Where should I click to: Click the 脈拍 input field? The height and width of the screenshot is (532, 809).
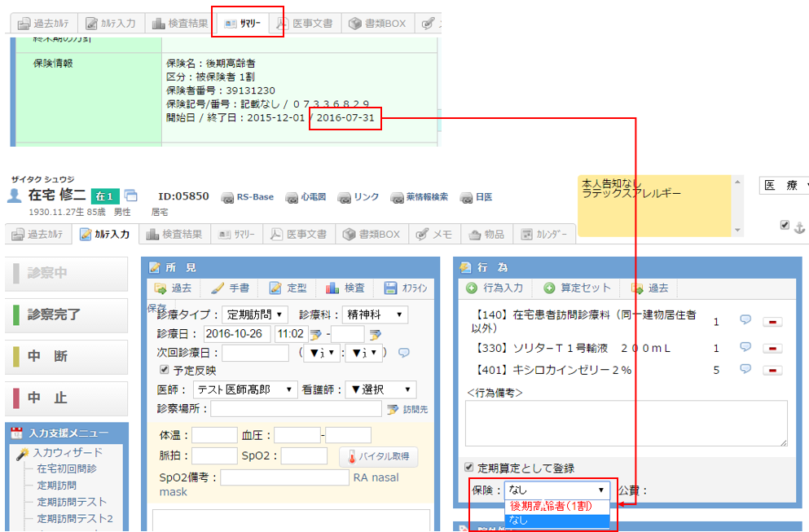coord(214,455)
